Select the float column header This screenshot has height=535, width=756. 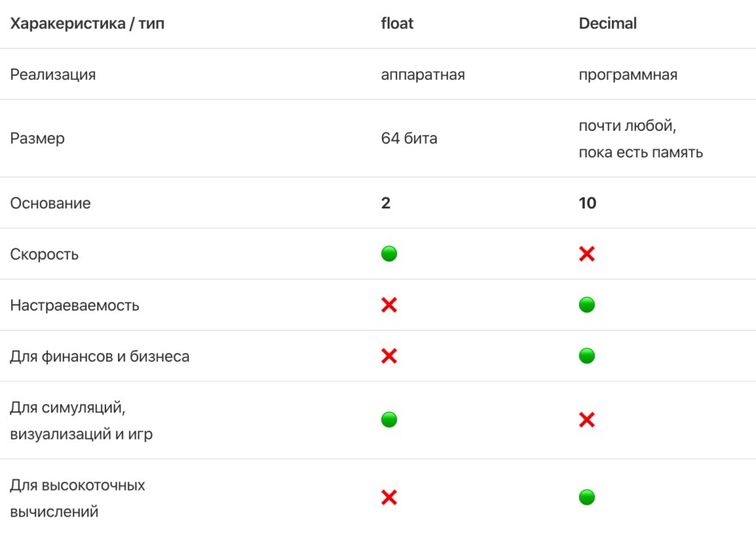pyautogui.click(x=397, y=23)
